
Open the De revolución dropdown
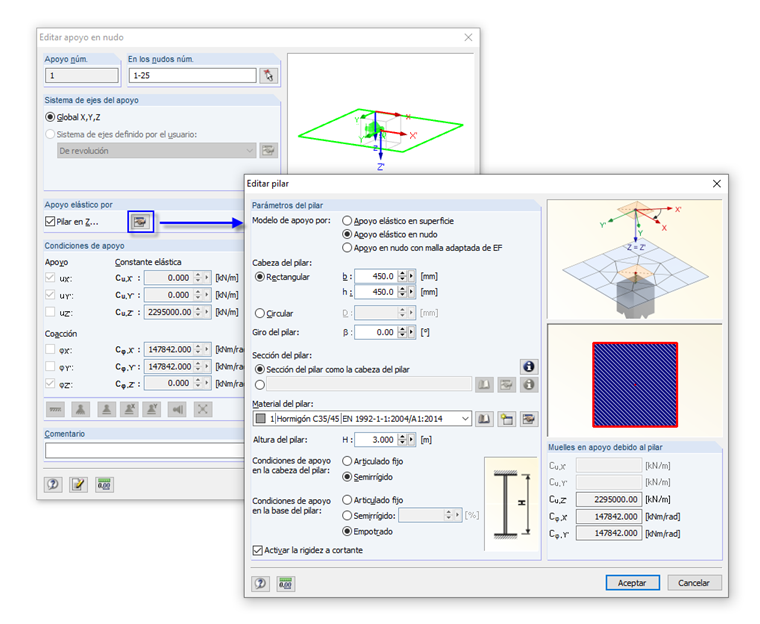coord(250,150)
